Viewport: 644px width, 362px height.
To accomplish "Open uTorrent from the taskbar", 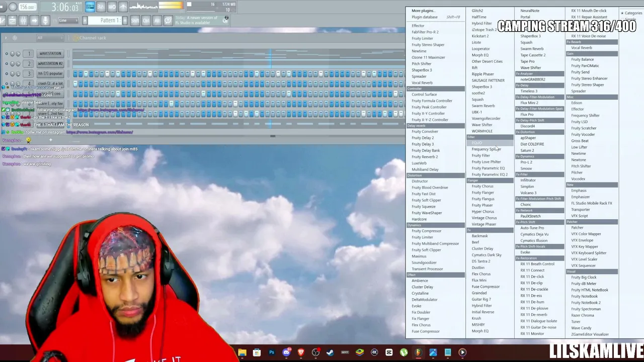I will pos(404,352).
